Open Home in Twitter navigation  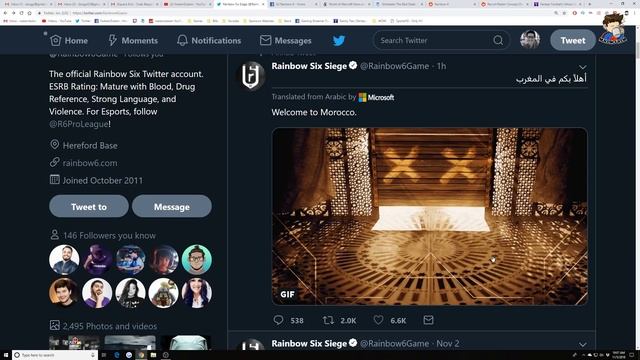69,40
